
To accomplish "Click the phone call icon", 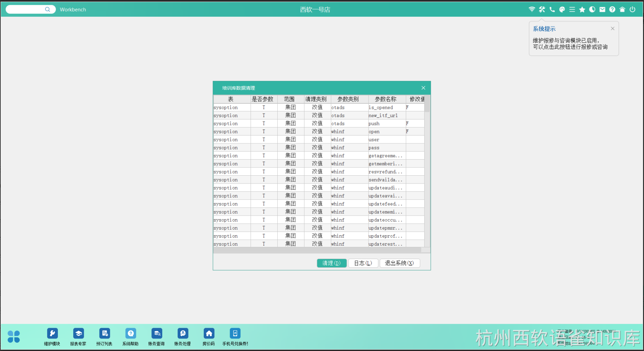I will click(x=552, y=9).
